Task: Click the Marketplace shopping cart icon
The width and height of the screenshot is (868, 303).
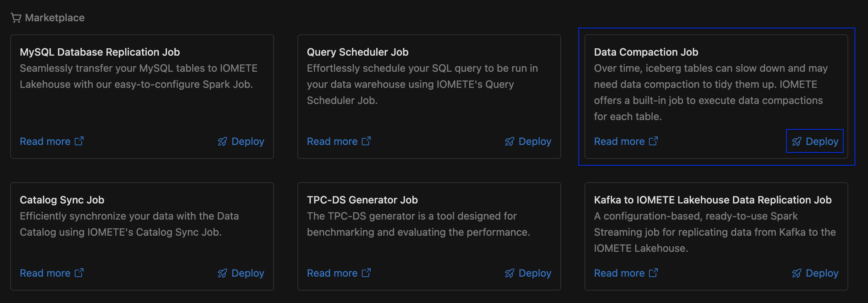Action: click(x=16, y=18)
